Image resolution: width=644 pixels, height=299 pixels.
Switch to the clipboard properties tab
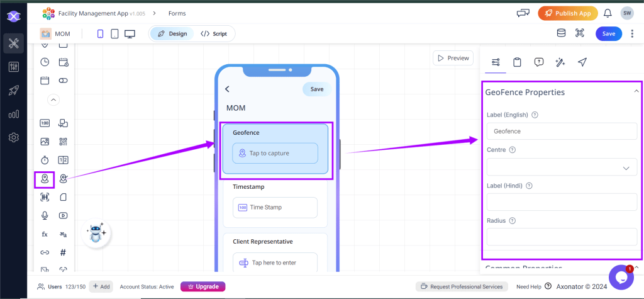pyautogui.click(x=517, y=62)
